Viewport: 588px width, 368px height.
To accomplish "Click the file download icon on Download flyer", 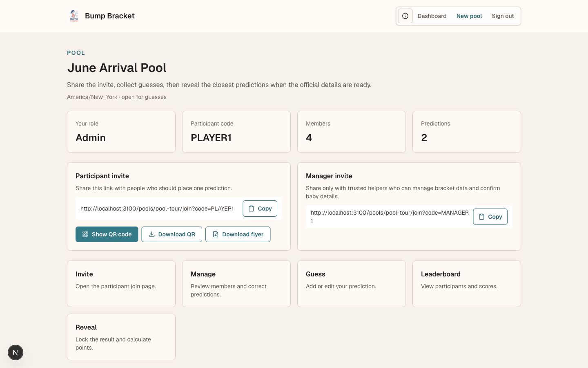I will click(216, 234).
